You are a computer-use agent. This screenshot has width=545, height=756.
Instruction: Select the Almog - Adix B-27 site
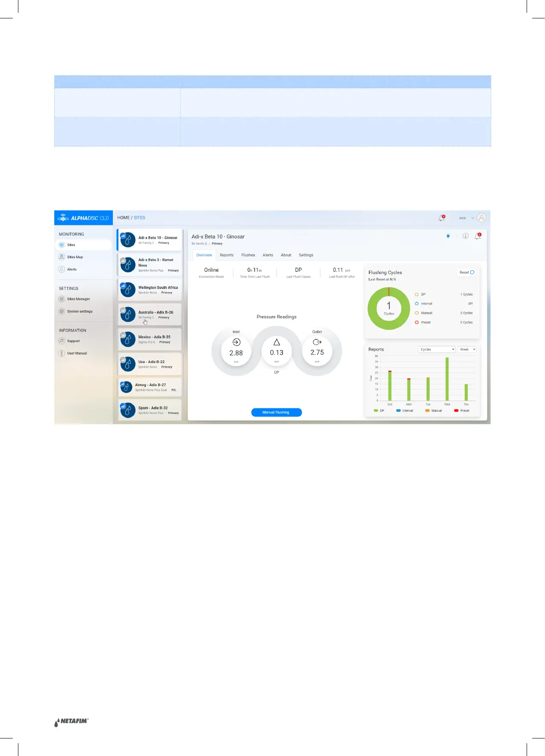click(149, 387)
